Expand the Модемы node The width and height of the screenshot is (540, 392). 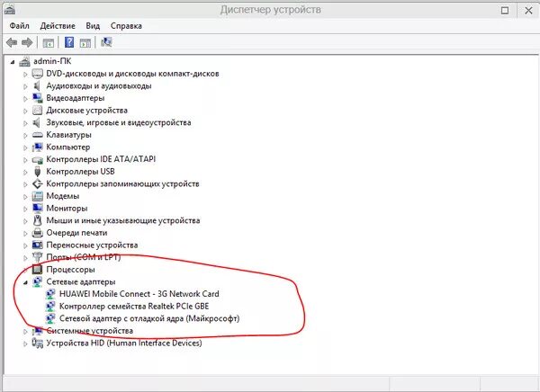25,197
